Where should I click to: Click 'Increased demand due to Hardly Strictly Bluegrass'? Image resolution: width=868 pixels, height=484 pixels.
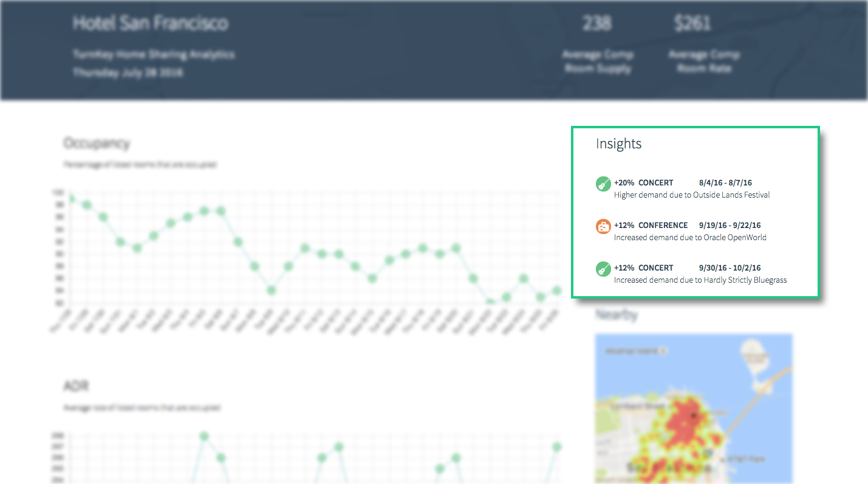[700, 280]
